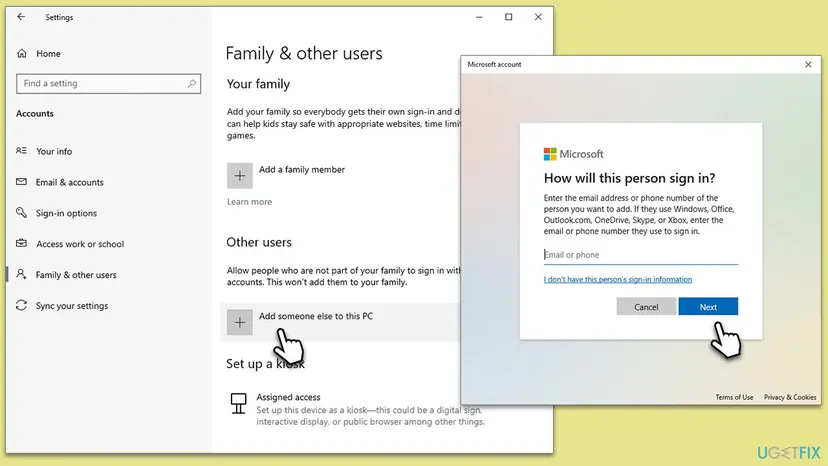Open Email & accounts page
This screenshot has width=828, height=466.
tap(70, 182)
